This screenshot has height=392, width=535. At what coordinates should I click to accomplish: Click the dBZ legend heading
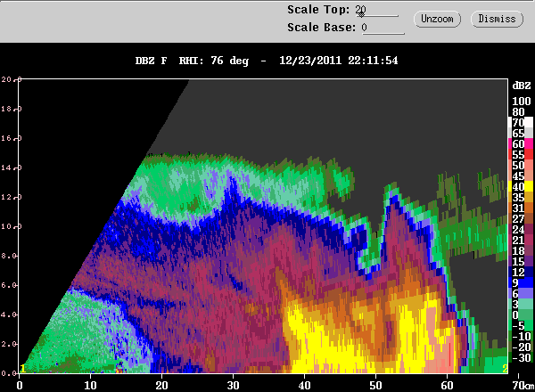[522, 86]
